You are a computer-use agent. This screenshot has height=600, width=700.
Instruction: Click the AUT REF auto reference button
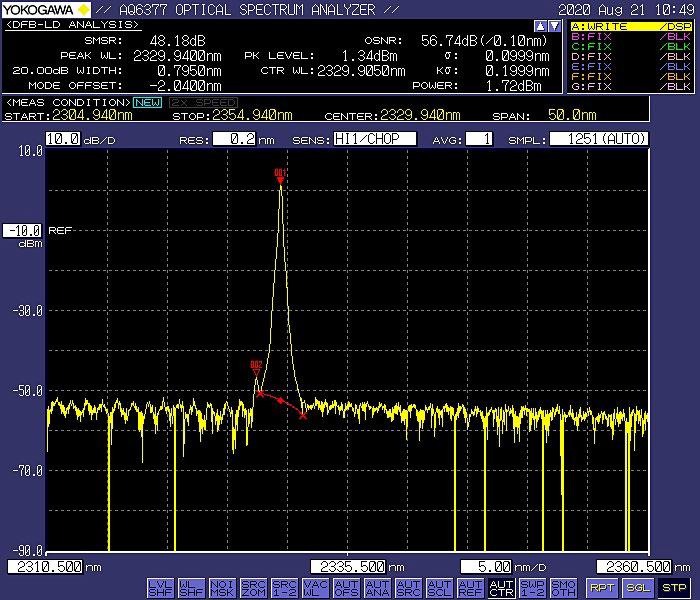470,588
